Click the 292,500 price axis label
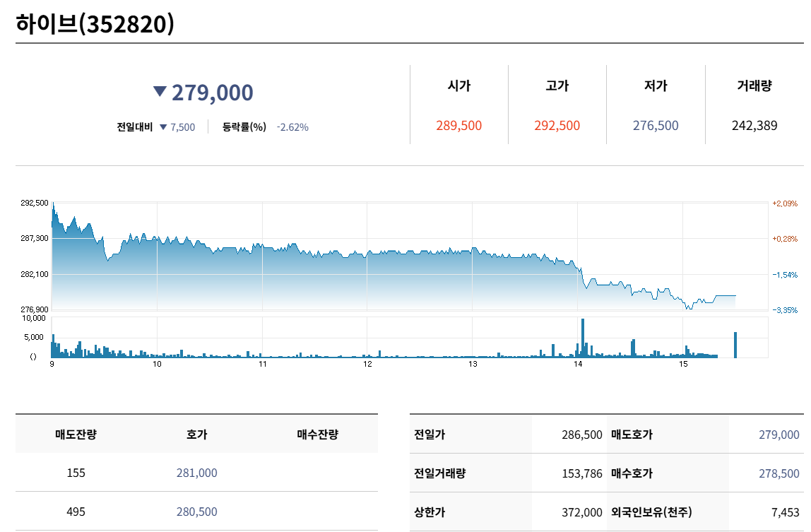The height and width of the screenshot is (532, 811). [x=35, y=203]
